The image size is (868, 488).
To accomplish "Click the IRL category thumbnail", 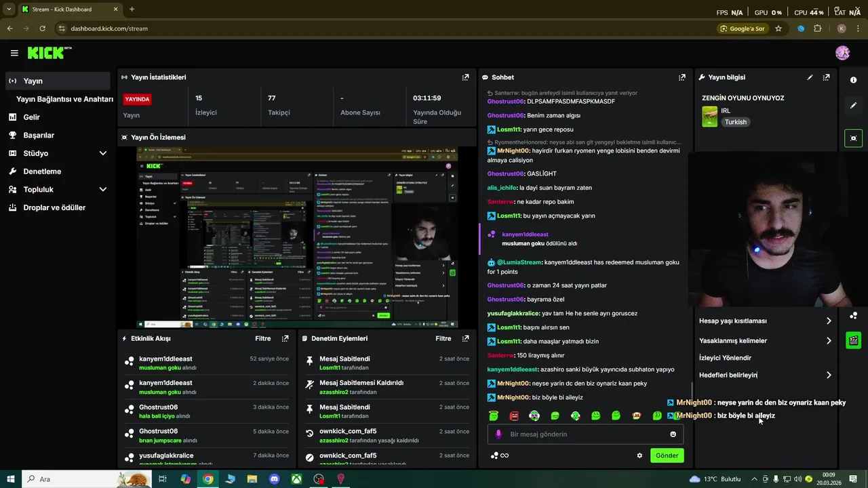I will (x=709, y=117).
